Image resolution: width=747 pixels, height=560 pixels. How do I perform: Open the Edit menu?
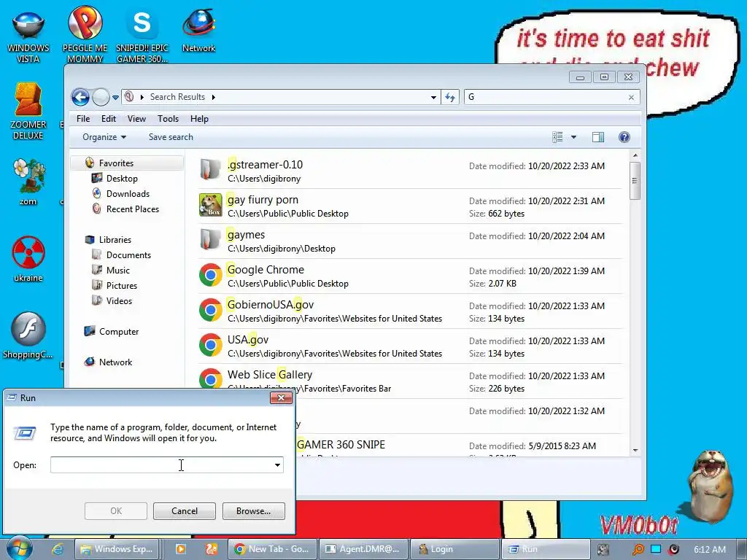pos(108,119)
